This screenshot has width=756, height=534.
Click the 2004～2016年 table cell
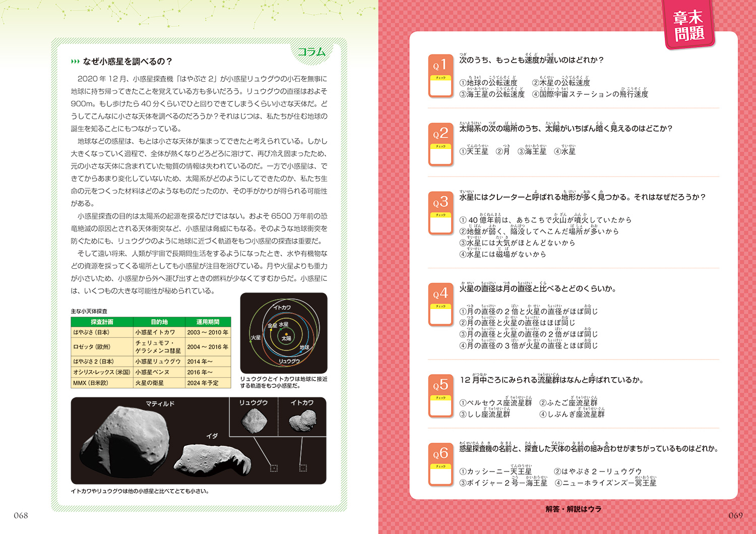point(208,347)
